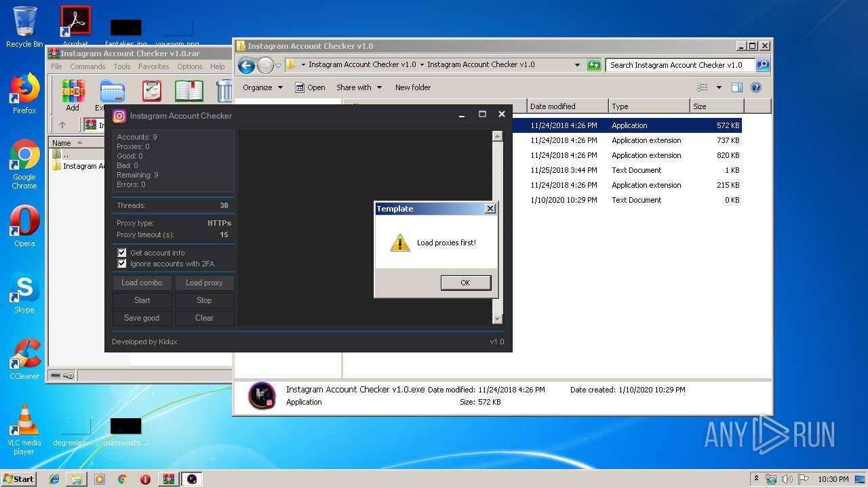The height and width of the screenshot is (488, 868).
Task: Click the Explorer Forward arrow button
Action: (265, 65)
